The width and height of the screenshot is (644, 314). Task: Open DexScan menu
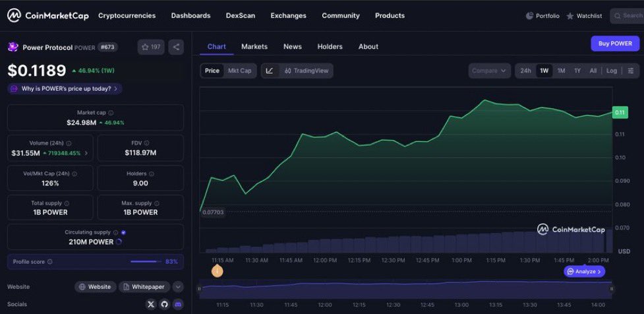[x=241, y=16]
